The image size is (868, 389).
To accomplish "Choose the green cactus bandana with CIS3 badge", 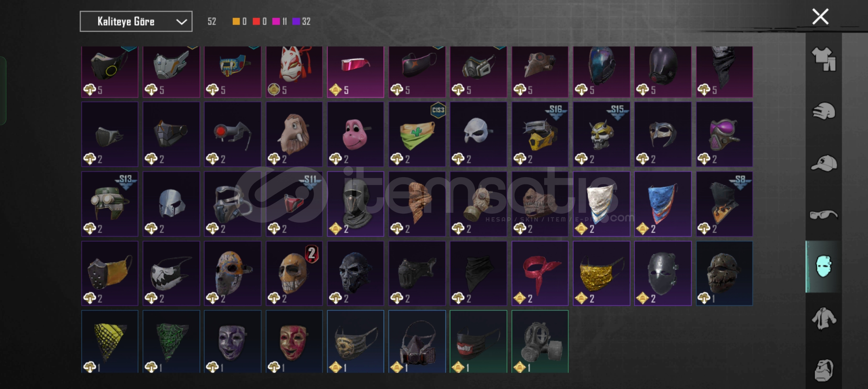I will pyautogui.click(x=417, y=134).
